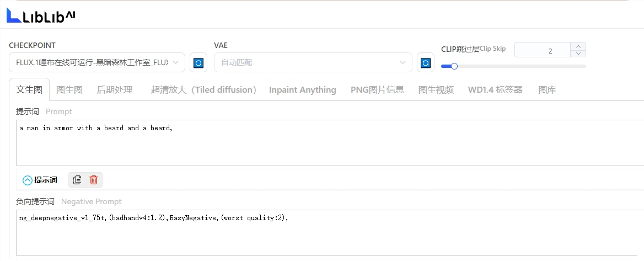Delete the prompt using the red trash icon

[x=94, y=180]
